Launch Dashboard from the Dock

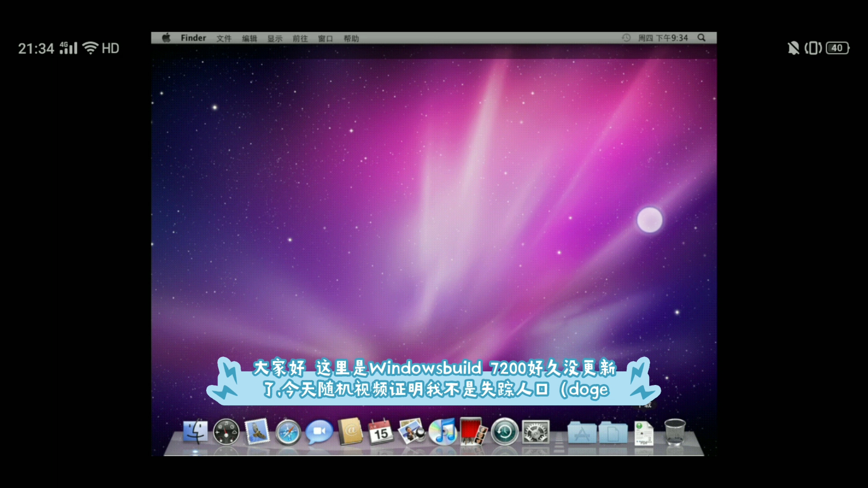point(226,432)
